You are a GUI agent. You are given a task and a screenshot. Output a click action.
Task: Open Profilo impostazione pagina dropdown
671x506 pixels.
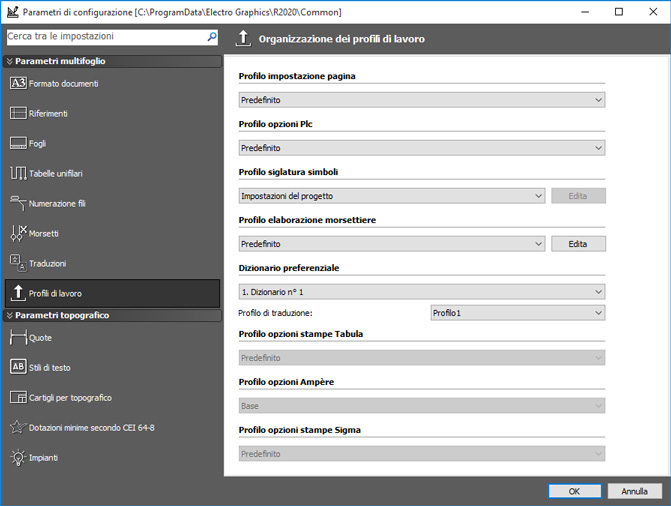point(422,100)
